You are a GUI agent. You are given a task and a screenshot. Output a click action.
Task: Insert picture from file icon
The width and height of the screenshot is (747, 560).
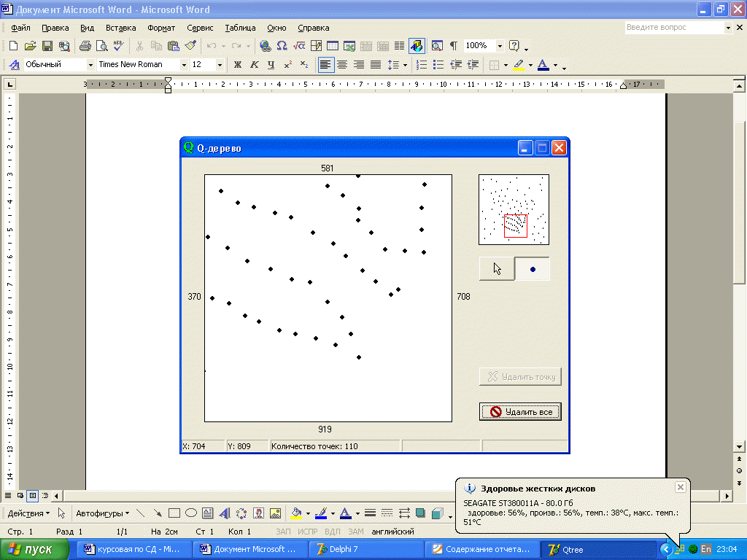(275, 513)
